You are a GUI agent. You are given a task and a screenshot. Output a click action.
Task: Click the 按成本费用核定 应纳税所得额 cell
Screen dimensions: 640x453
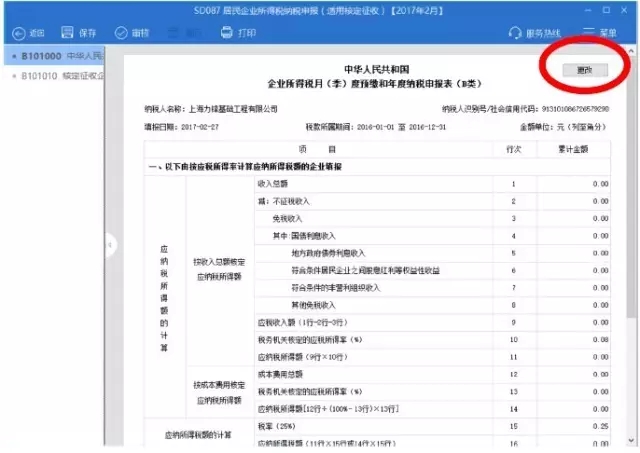(x=220, y=393)
